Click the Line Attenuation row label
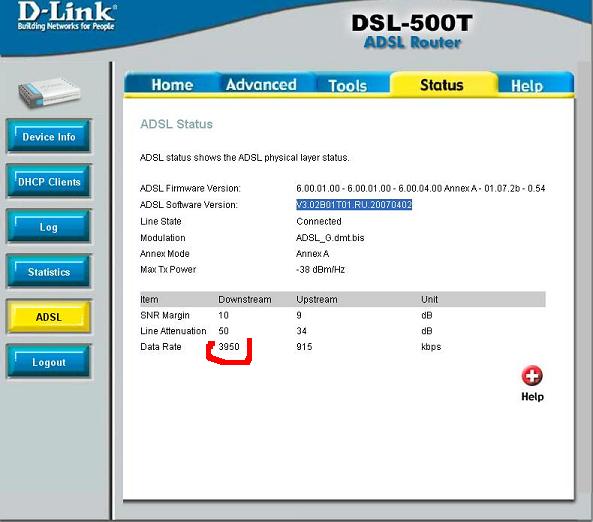This screenshot has height=522, width=593. tap(173, 331)
